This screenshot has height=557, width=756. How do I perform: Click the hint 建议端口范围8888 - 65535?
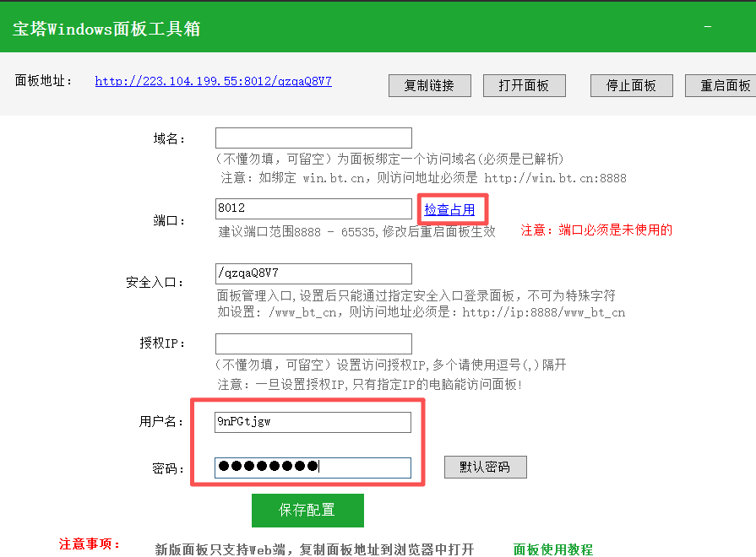click(296, 232)
